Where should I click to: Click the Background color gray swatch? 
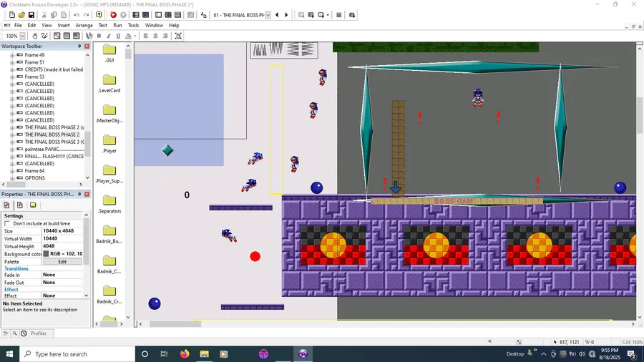pos(46,254)
